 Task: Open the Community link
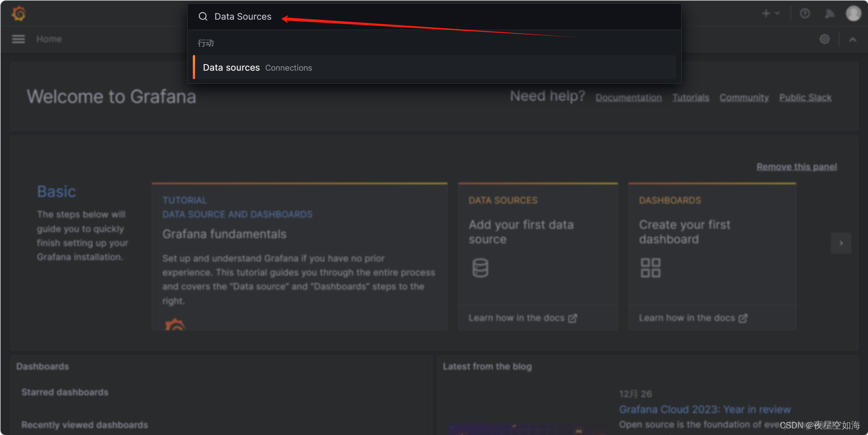click(x=744, y=98)
